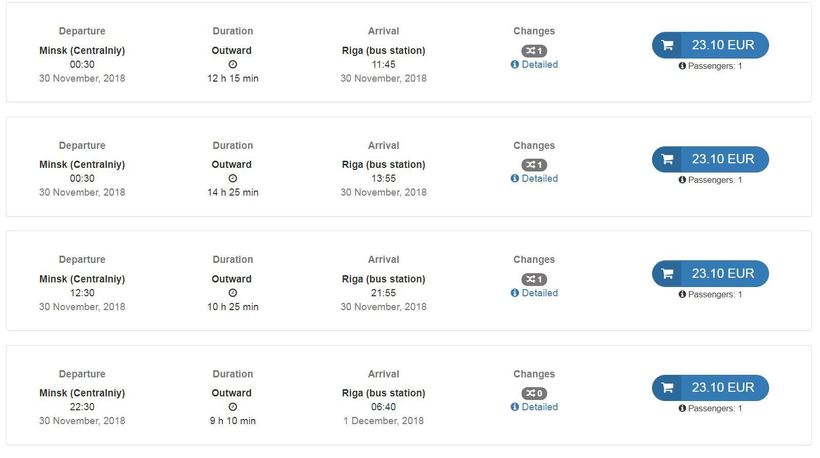This screenshot has height=458, width=820.
Task: Click the zero changes badge on the 22:30 trip
Action: [534, 393]
